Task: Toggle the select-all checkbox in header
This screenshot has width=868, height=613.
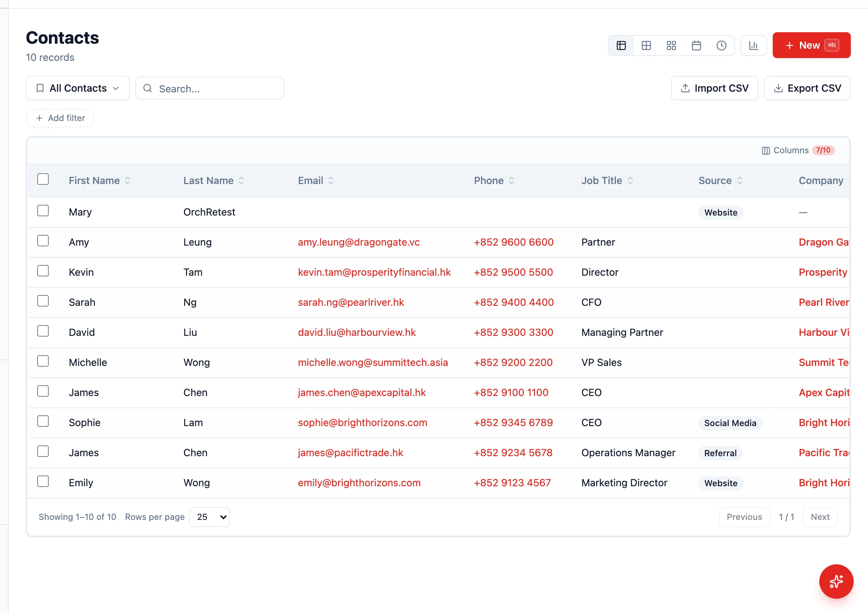Action: (x=43, y=179)
